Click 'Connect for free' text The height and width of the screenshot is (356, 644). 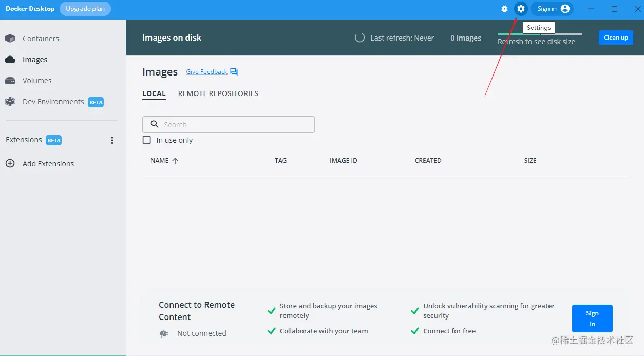pos(449,331)
